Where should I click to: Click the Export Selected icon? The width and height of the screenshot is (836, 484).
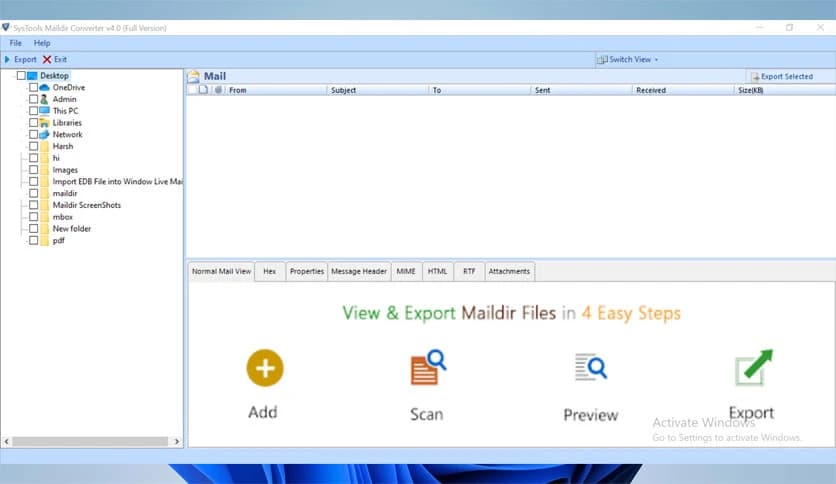click(x=755, y=77)
